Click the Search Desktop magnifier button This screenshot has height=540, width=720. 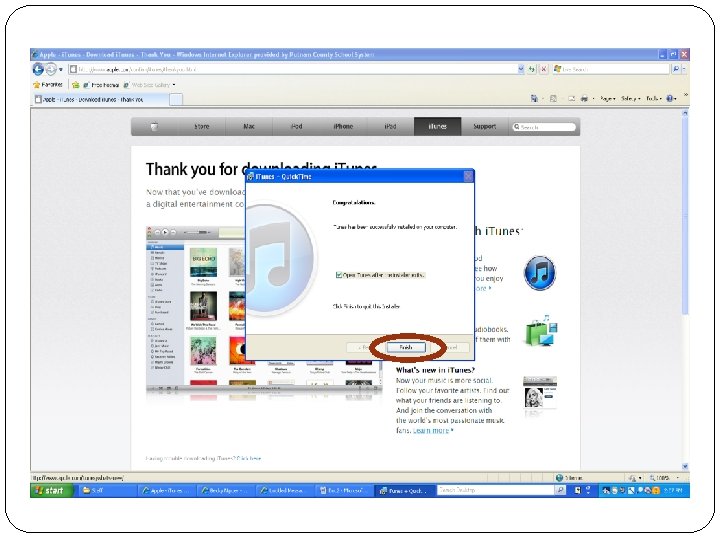pos(561,490)
